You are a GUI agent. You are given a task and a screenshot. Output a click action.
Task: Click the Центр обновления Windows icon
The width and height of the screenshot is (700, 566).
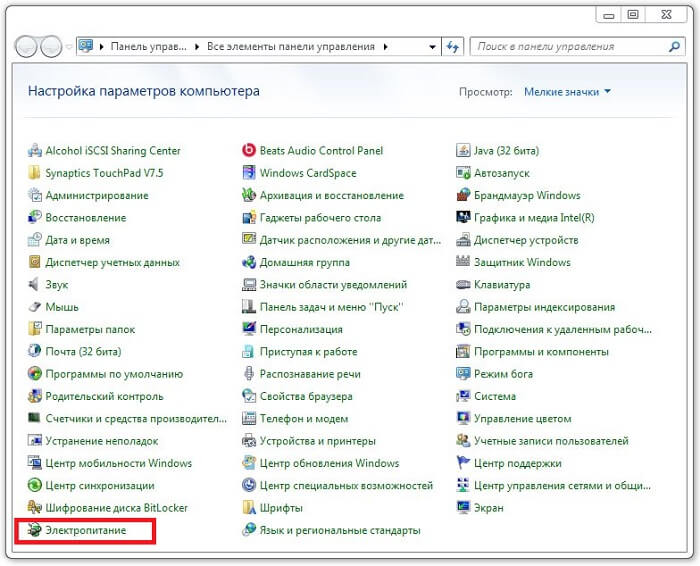249,463
